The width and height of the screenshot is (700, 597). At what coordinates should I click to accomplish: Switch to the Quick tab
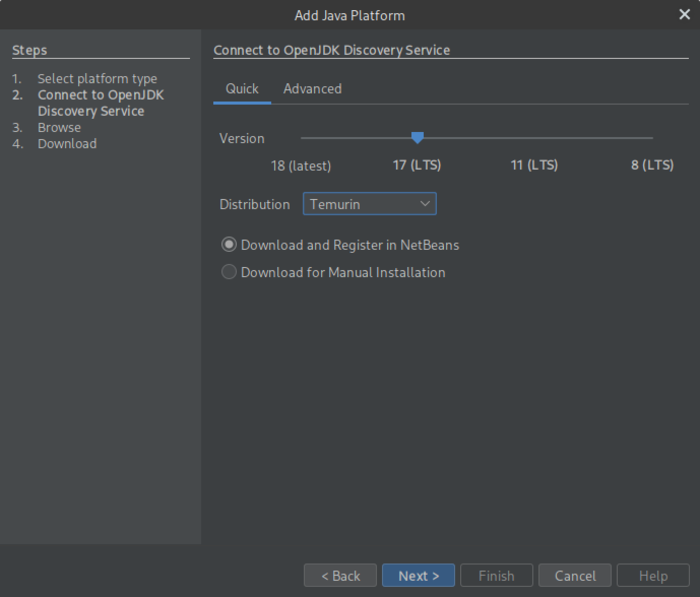(242, 89)
